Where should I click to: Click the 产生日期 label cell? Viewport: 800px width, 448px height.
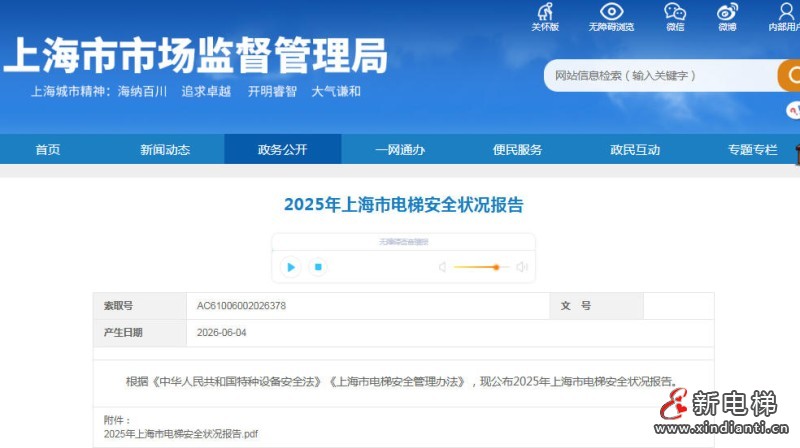[x=140, y=333]
